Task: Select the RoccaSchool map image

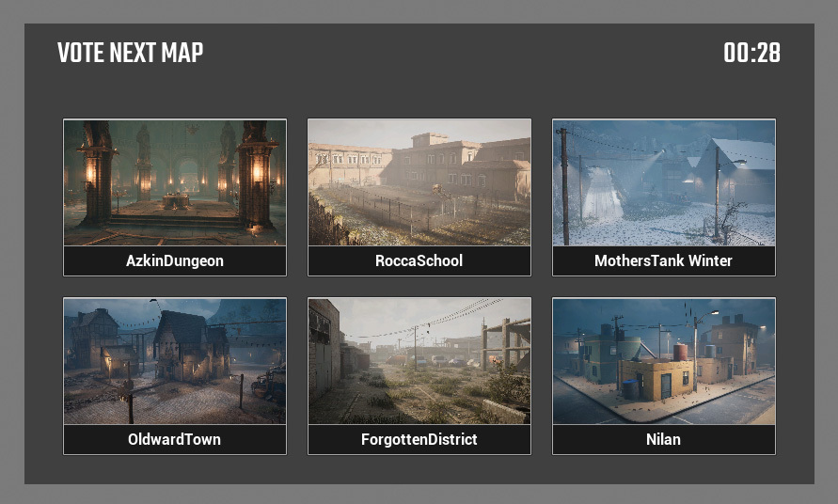Action: 419,182
